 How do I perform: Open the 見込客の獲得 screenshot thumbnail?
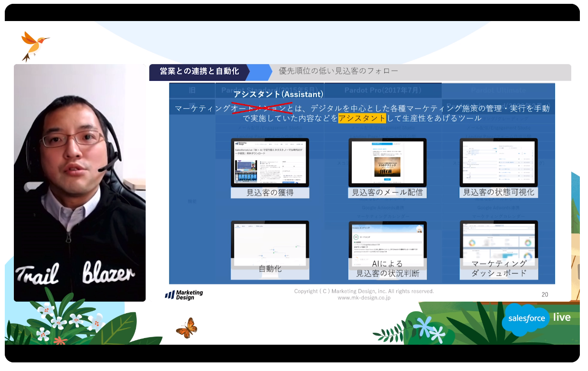pyautogui.click(x=270, y=163)
